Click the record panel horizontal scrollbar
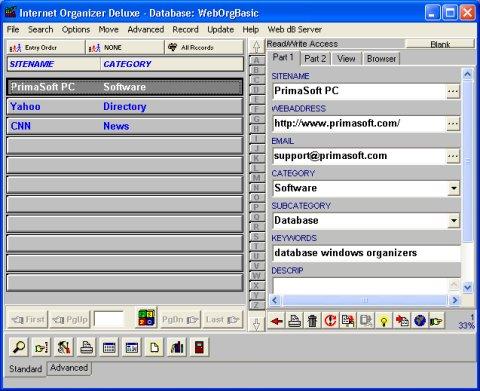The image size is (480, 391). tap(365, 300)
